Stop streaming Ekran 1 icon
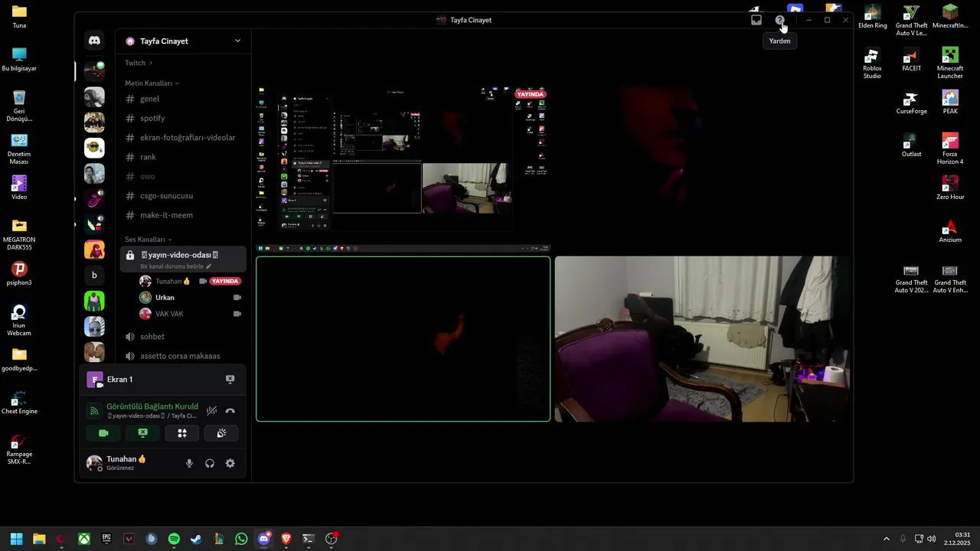 click(230, 380)
